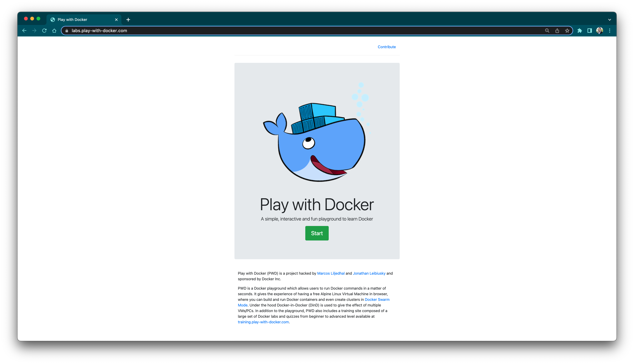Click the green Start button

click(x=317, y=233)
